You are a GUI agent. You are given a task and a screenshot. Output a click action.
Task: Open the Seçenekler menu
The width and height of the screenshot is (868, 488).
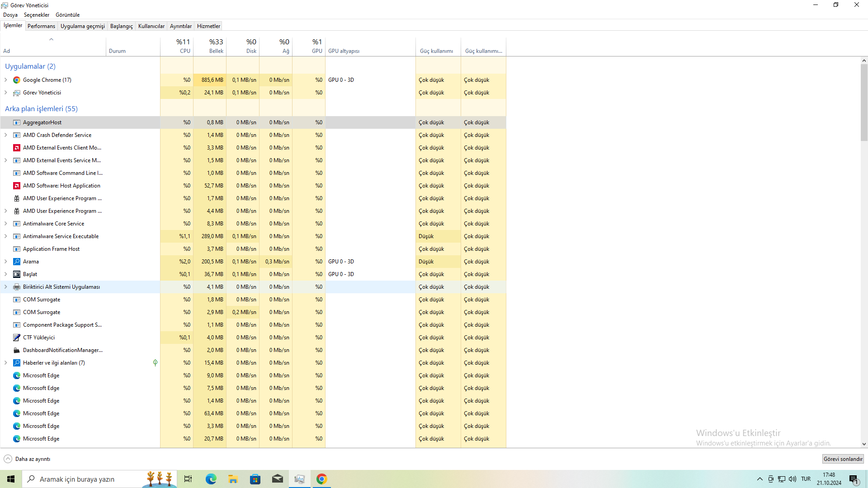pos(37,15)
